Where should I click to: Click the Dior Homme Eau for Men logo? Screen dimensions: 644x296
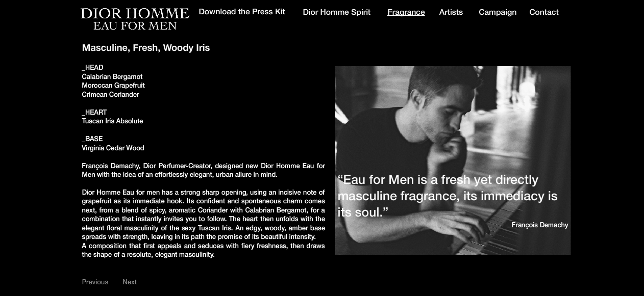click(135, 19)
